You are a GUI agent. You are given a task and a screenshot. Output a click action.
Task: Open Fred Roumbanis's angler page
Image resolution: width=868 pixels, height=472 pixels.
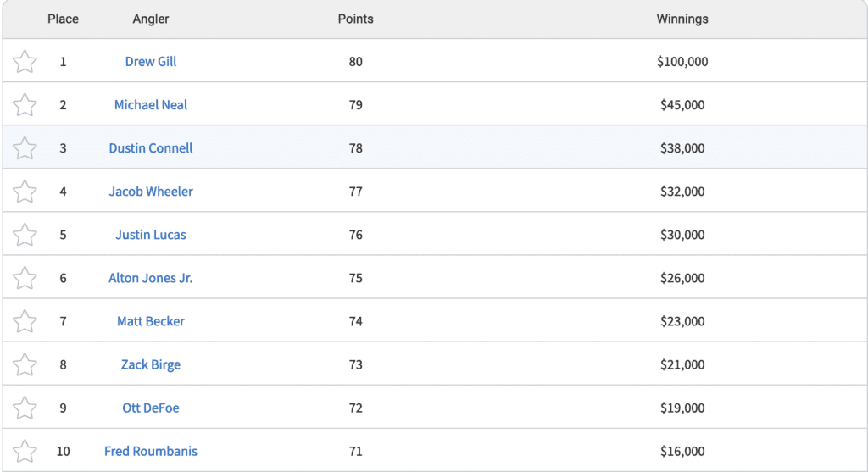(151, 451)
